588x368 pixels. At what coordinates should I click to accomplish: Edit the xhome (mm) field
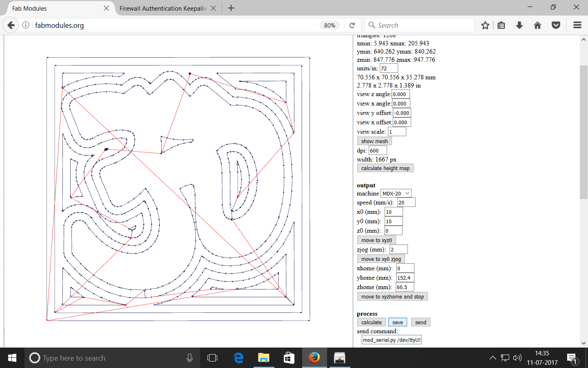[405, 268]
